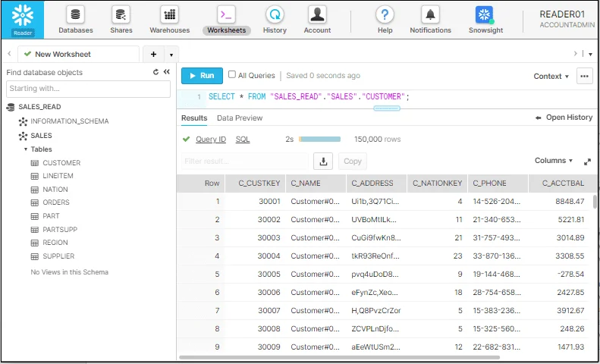Viewport: 600px width, 364px height.
Task: Open the SQL link
Action: coord(243,140)
